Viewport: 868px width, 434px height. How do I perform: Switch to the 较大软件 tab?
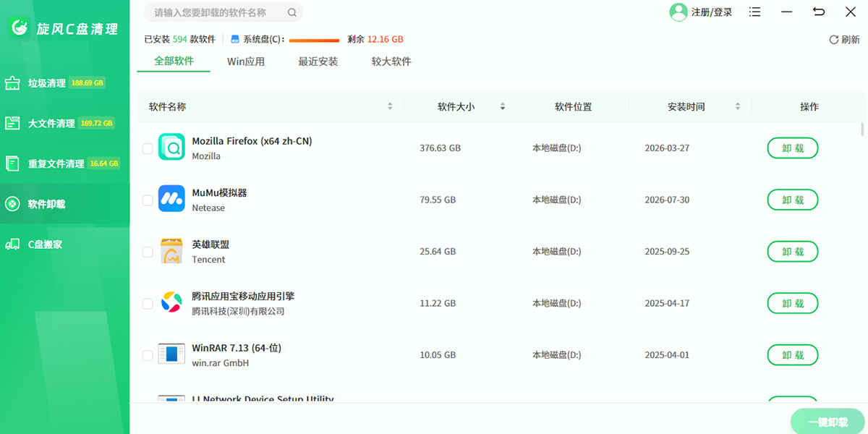[391, 61]
